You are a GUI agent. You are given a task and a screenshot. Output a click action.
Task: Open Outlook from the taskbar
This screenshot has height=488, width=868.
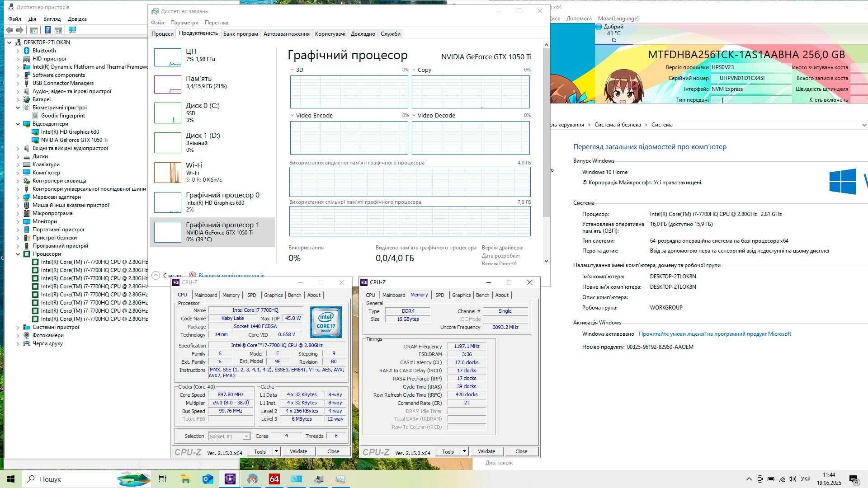coord(208,479)
